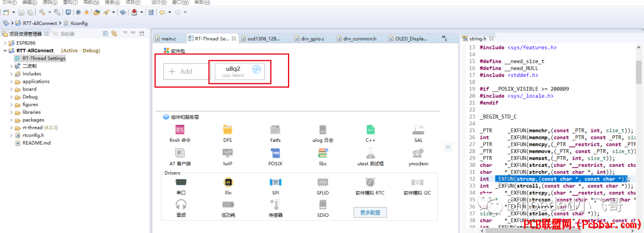
Task: Select the C++ component icon
Action: [370, 130]
